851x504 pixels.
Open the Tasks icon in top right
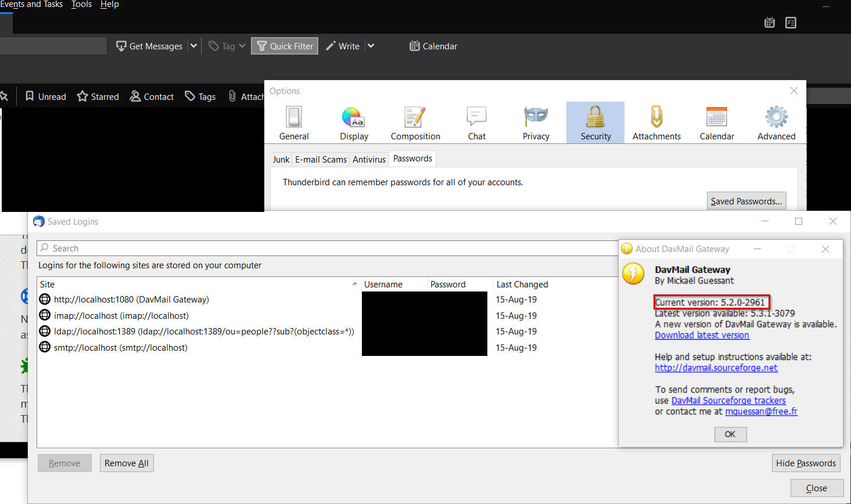pyautogui.click(x=791, y=22)
